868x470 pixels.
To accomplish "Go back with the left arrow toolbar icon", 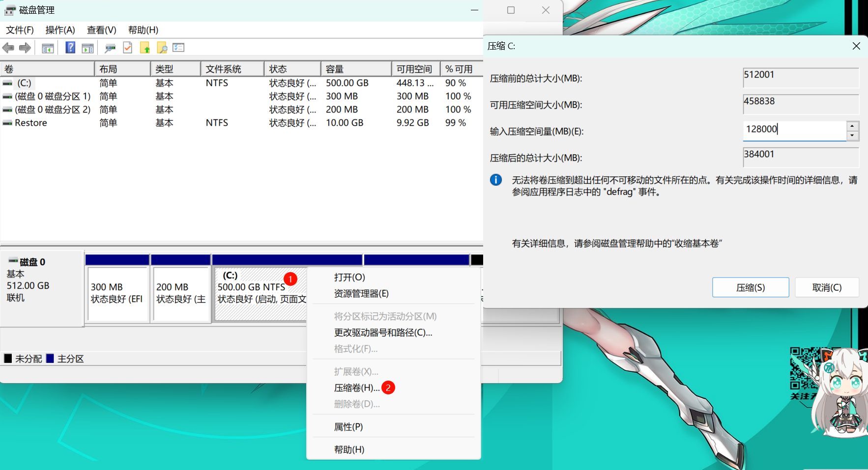I will tap(8, 48).
